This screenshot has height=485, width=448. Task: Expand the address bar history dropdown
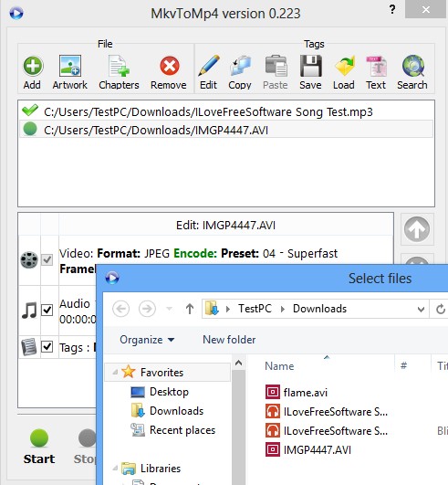[x=421, y=309]
